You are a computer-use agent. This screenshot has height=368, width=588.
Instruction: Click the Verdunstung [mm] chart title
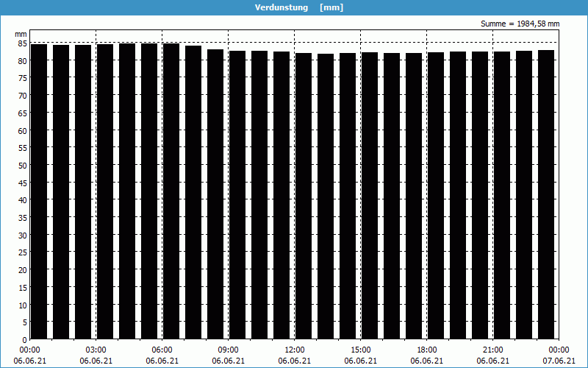299,7
